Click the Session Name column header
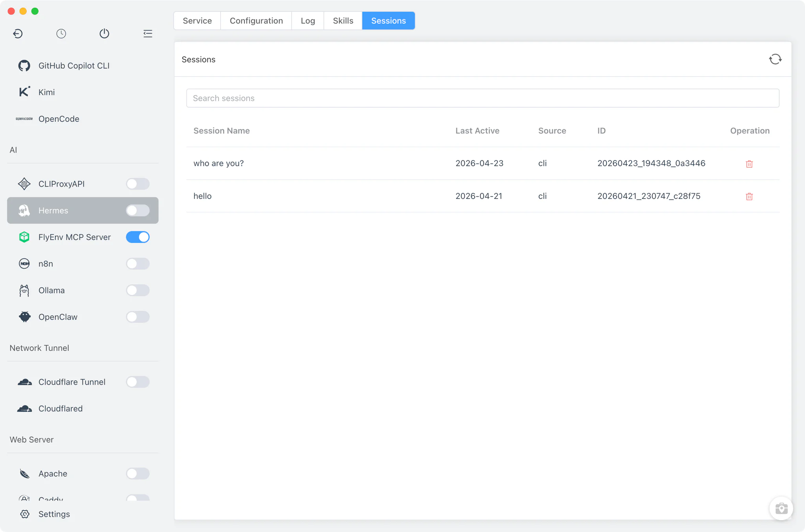805x532 pixels. click(222, 130)
